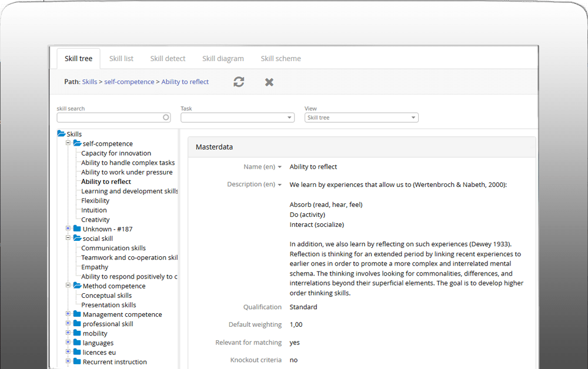Viewport: 588px width, 369px height.
Task: Expand the languages node
Action: click(x=68, y=342)
